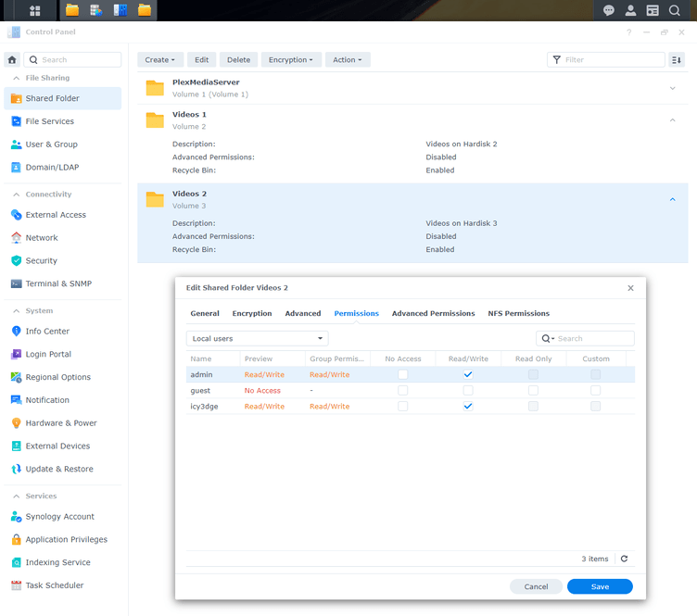Viewport: 697px width, 616px height.
Task: Refresh the permissions user list
Action: tap(624, 559)
